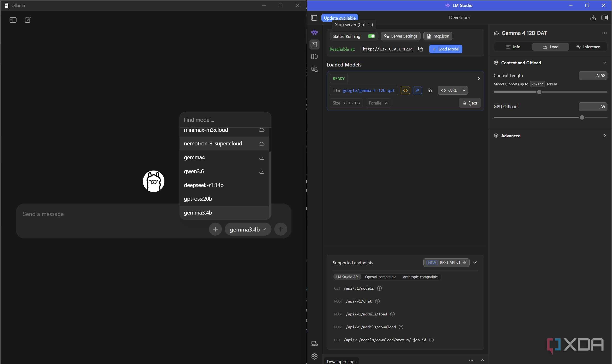Image resolution: width=612 pixels, height=364 pixels.
Task: Open Server Settings
Action: (x=401, y=36)
